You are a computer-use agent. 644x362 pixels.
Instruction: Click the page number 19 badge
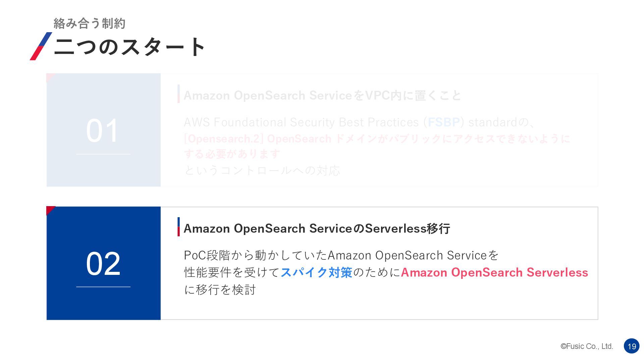click(x=632, y=346)
